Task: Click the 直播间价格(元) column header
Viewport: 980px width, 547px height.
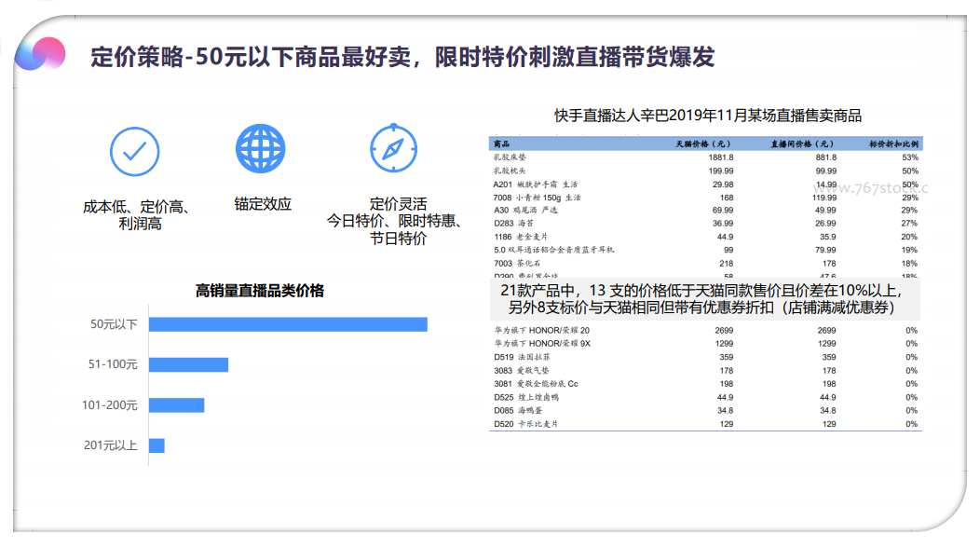Action: [x=802, y=144]
